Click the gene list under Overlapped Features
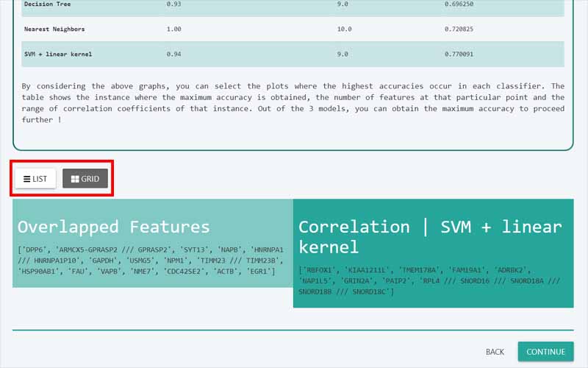This screenshot has height=368, width=588. [x=151, y=261]
